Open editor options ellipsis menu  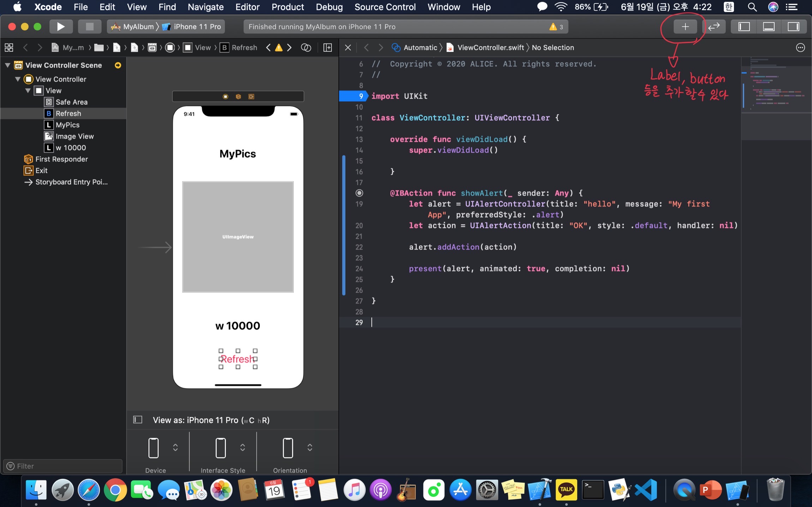pyautogui.click(x=800, y=48)
